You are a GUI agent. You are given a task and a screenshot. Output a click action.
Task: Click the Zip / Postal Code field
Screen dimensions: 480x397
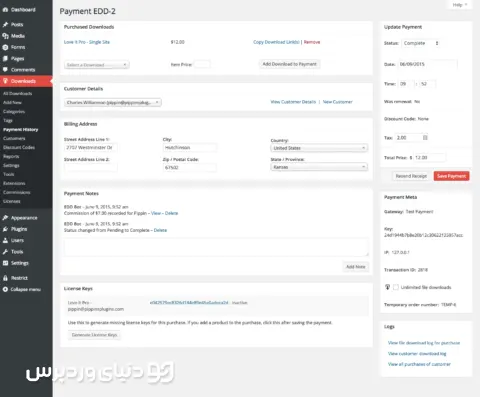click(x=190, y=167)
